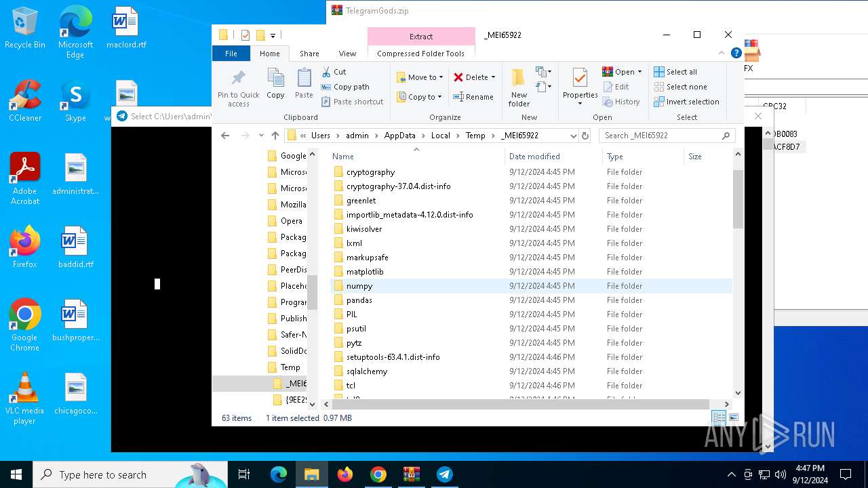
Task: Click quick access Properties toolbar icon
Action: coord(245,35)
